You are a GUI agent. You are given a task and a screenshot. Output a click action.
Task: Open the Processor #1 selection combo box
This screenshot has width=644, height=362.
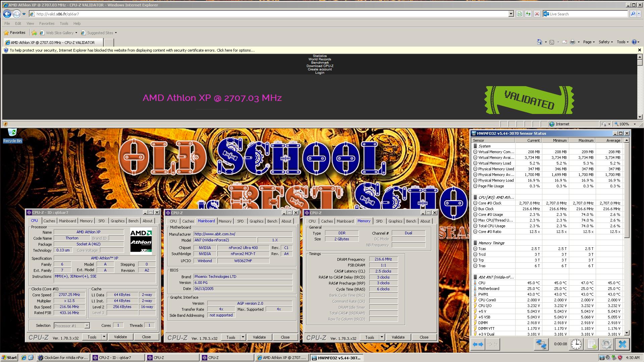click(x=72, y=325)
